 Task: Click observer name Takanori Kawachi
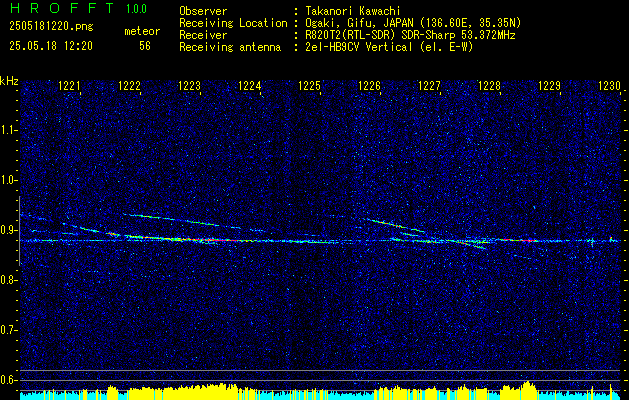[353, 11]
